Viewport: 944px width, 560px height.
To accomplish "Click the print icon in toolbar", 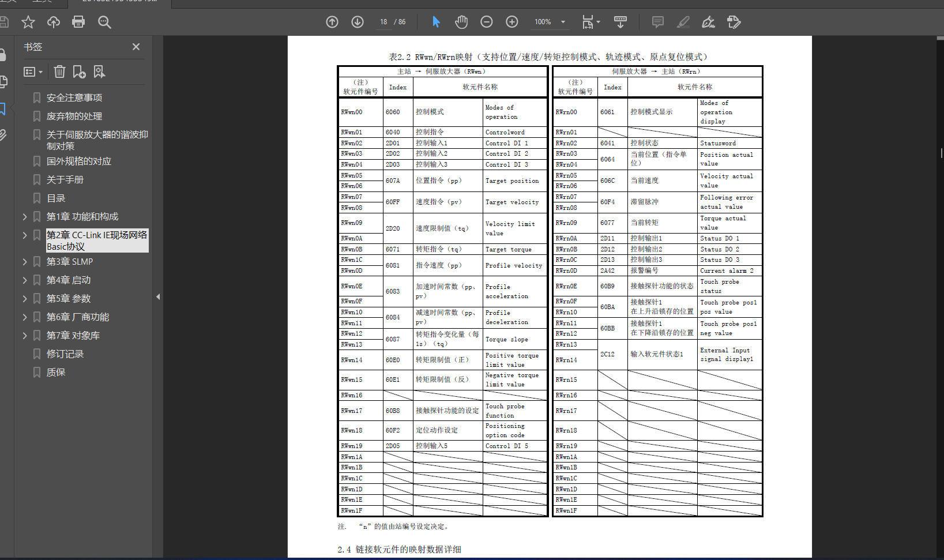I will (78, 22).
